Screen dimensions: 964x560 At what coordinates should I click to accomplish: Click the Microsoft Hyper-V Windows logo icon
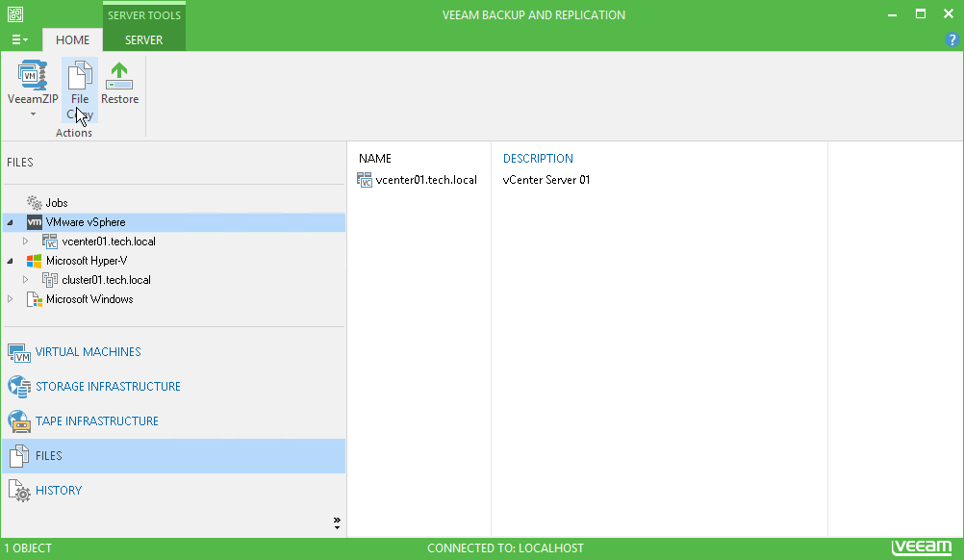[x=35, y=261]
